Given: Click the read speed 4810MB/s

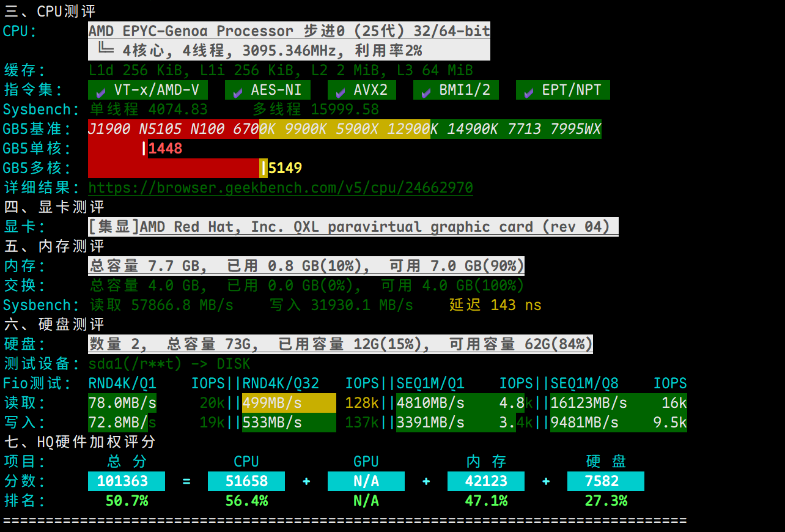Looking at the screenshot, I should (430, 403).
